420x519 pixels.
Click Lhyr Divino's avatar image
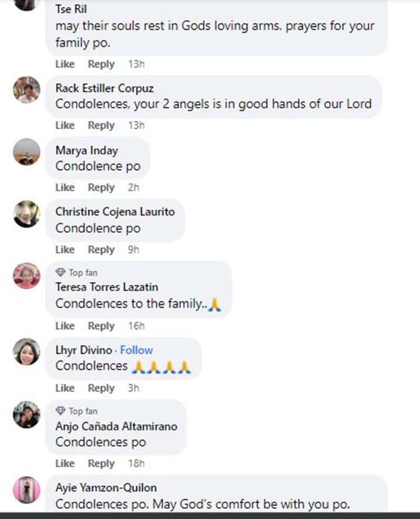pos(27,352)
